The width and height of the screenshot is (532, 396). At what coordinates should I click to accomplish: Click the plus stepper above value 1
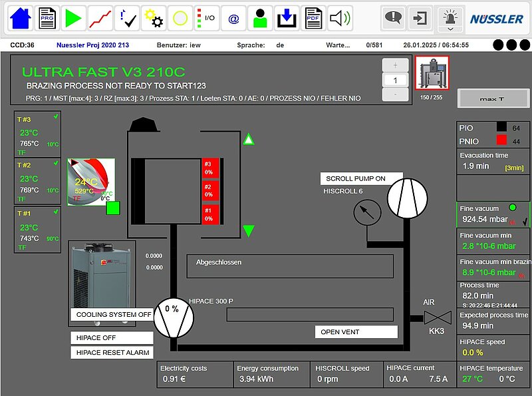coord(396,65)
